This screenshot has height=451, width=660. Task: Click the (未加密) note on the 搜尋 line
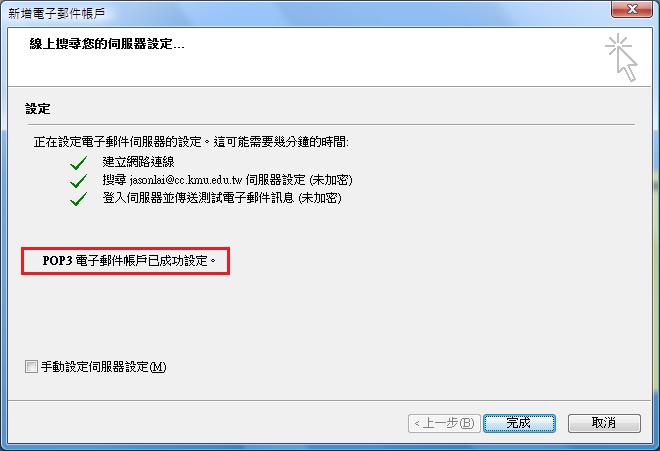330,180
